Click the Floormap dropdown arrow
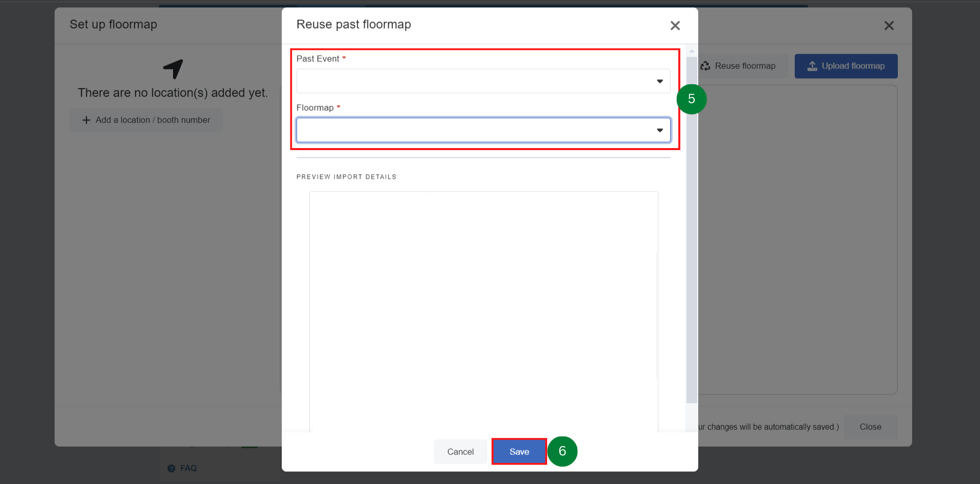Viewport: 980px width, 484px height. click(x=659, y=130)
